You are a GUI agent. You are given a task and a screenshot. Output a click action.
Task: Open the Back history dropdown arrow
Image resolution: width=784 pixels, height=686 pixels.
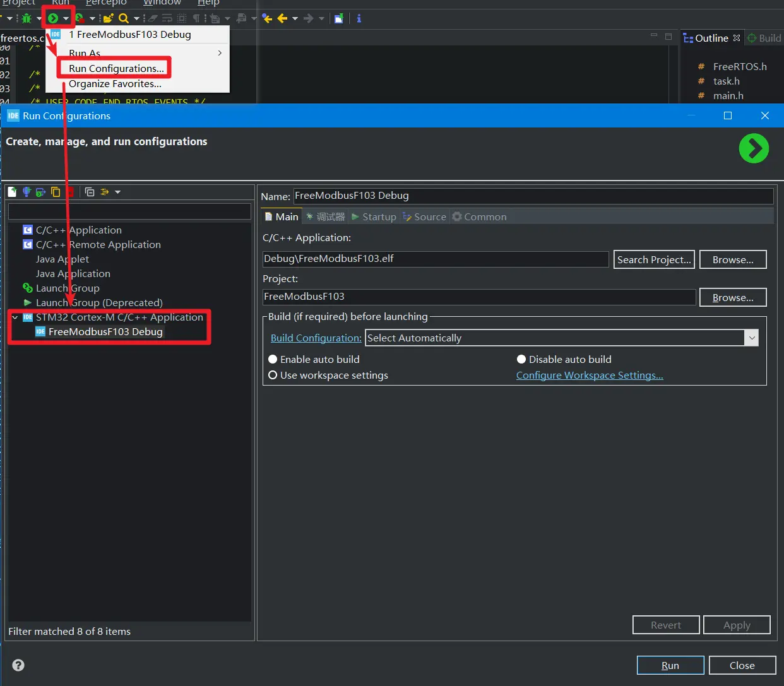point(295,19)
